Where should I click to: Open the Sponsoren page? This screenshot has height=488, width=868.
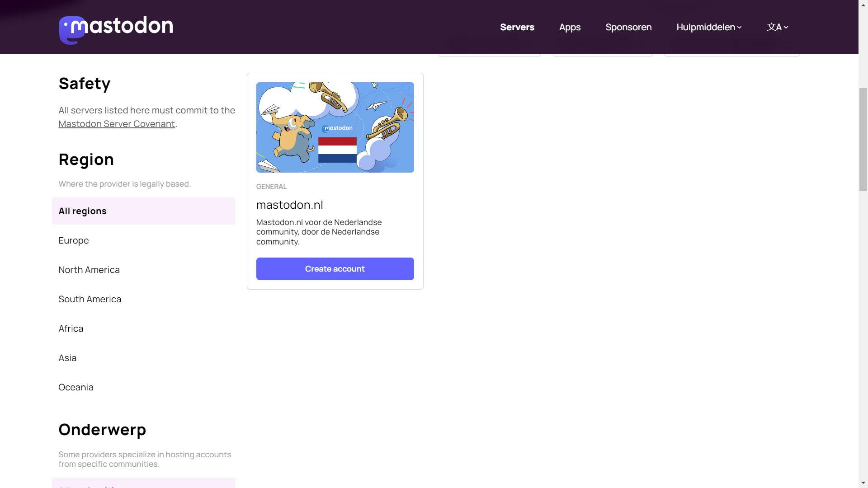(x=628, y=27)
